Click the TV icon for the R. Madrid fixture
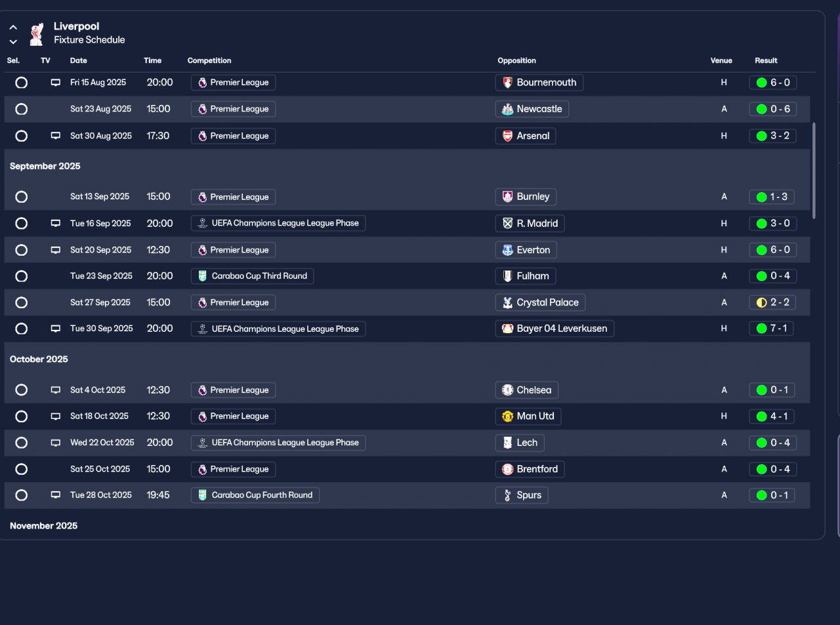840x625 pixels. 56,224
